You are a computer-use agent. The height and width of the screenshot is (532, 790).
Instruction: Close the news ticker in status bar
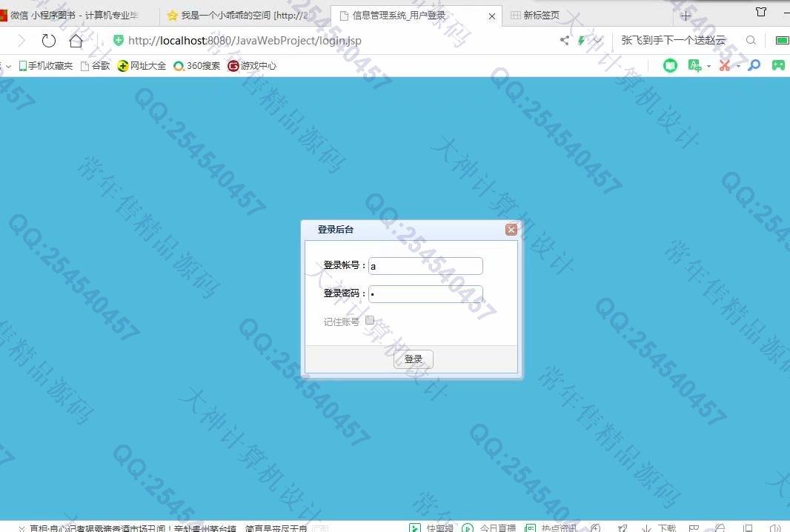pos(21,528)
